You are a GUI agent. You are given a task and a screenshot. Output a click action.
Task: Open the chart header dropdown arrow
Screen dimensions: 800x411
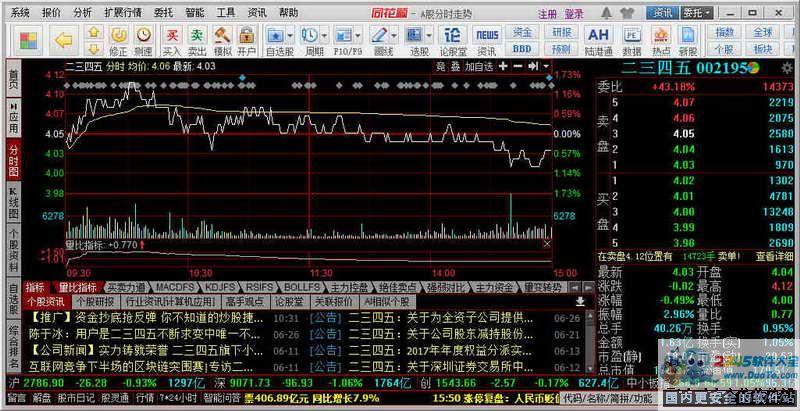pyautogui.click(x=546, y=66)
